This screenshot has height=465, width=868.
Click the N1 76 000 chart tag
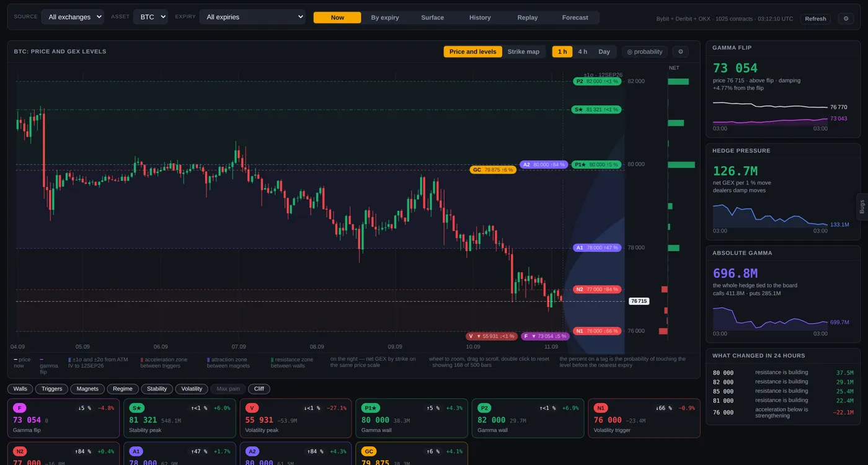coord(597,331)
